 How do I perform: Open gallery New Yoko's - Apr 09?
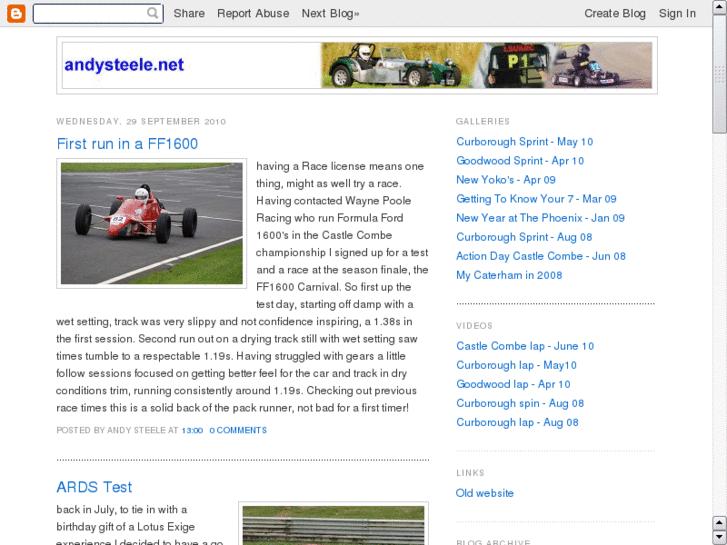506,180
